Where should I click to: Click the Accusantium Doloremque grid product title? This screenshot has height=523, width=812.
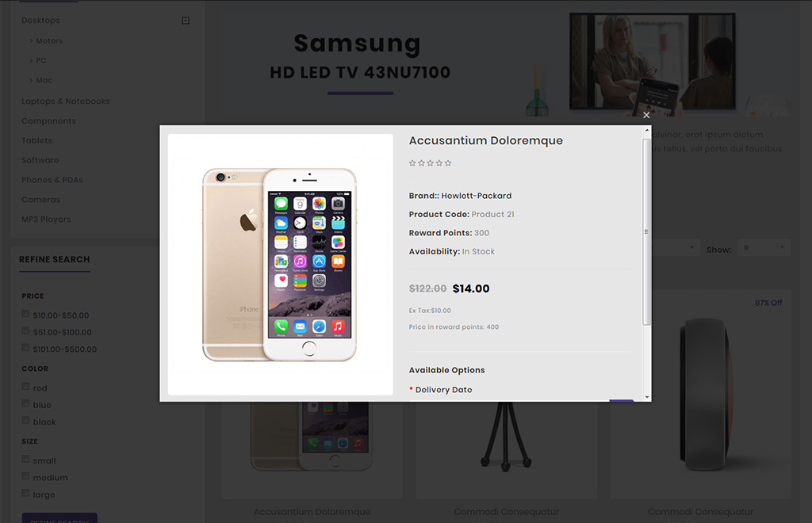click(x=312, y=512)
